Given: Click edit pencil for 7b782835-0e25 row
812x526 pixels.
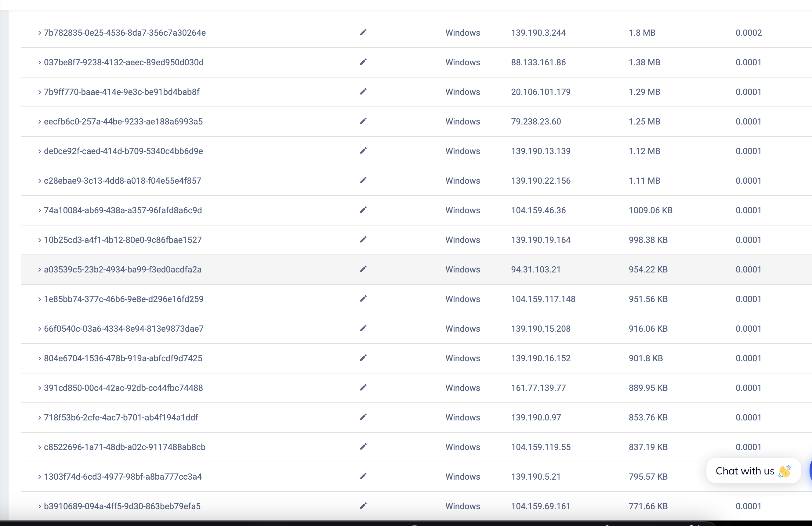Looking at the screenshot, I should coord(363,32).
